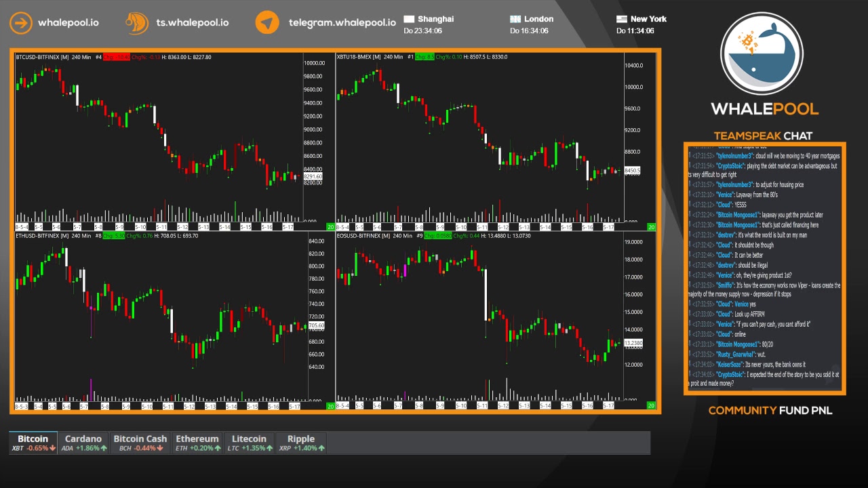The width and height of the screenshot is (868, 488).
Task: Click the London clock time
Action: [529, 30]
